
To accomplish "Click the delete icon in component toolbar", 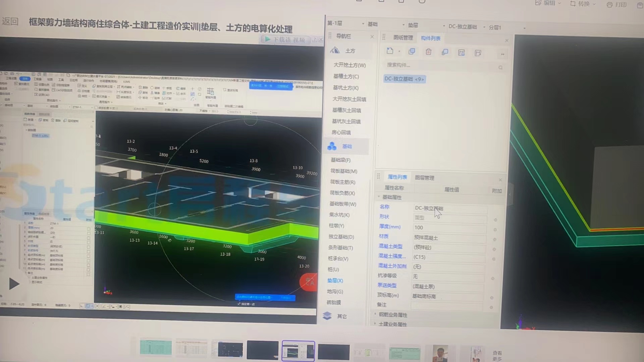I will [428, 52].
